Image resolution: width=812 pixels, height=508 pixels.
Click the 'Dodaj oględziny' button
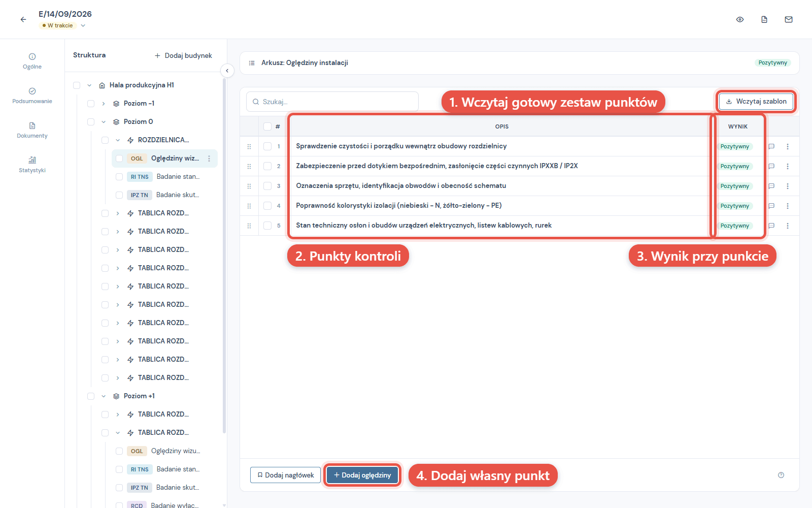362,475
